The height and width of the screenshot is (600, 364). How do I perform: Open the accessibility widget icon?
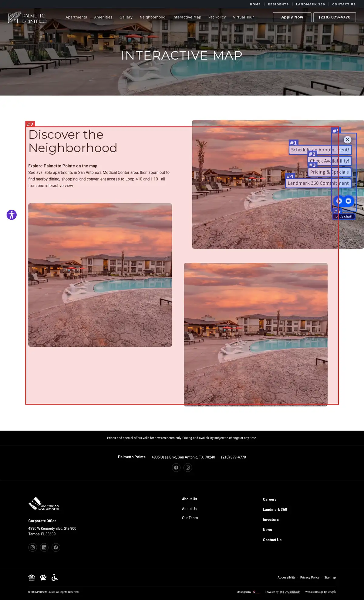(12, 215)
